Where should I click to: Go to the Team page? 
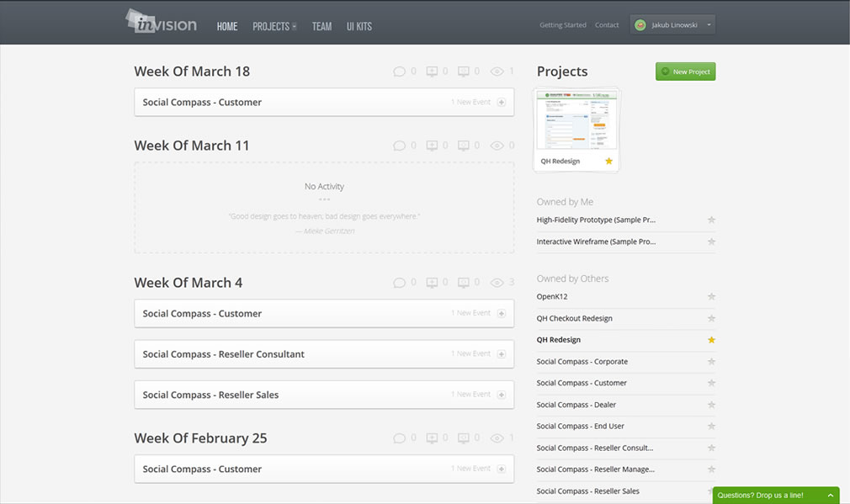pyautogui.click(x=321, y=26)
